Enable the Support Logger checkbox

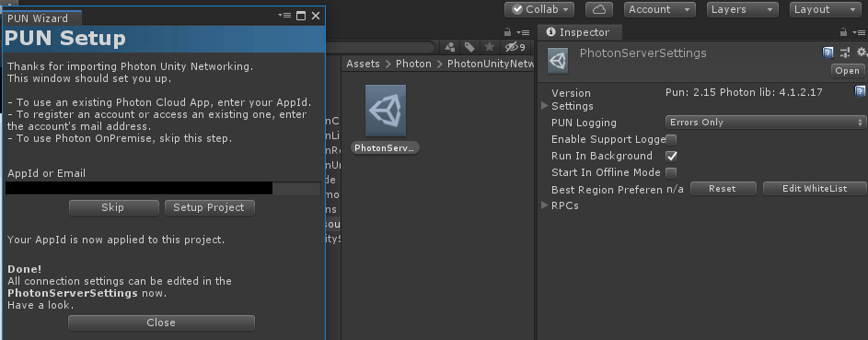coord(671,139)
